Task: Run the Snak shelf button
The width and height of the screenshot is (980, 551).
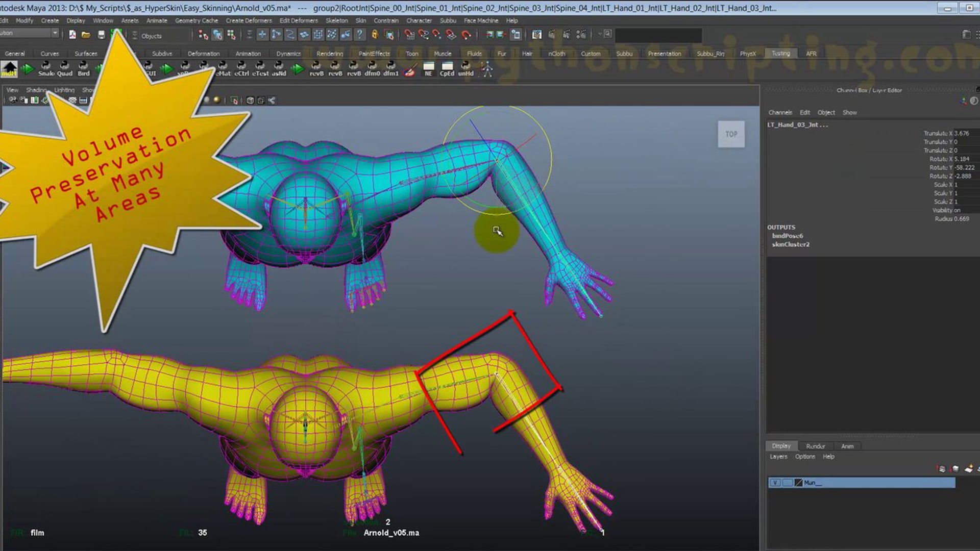Action: pos(45,68)
